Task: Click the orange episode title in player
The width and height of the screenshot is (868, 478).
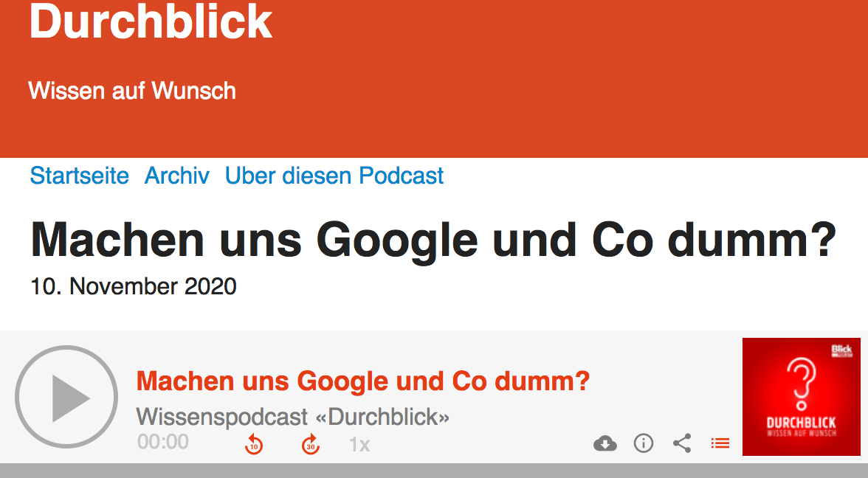Action: (363, 381)
